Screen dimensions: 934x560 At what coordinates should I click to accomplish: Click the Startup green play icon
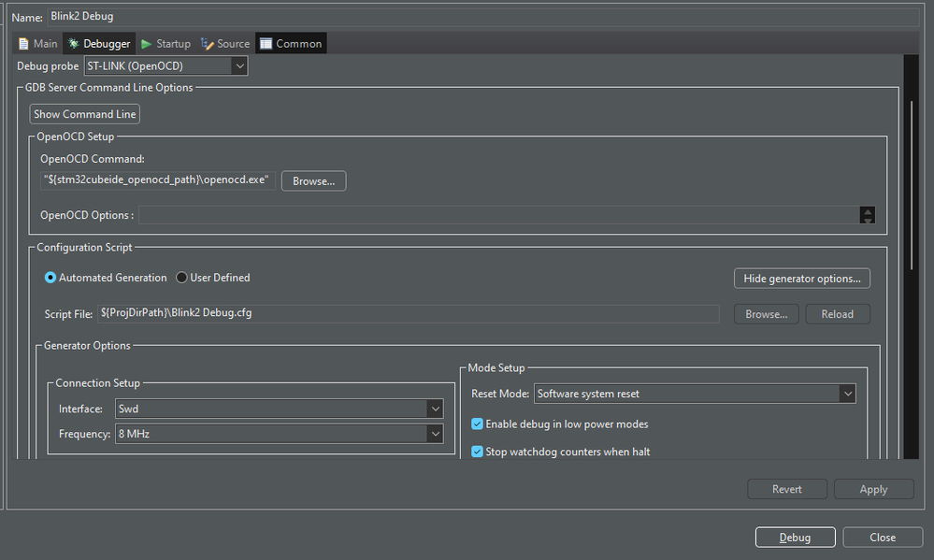[146, 44]
